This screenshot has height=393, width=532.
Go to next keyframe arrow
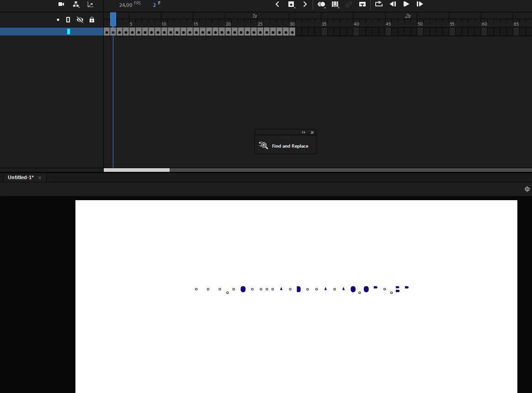[305, 4]
